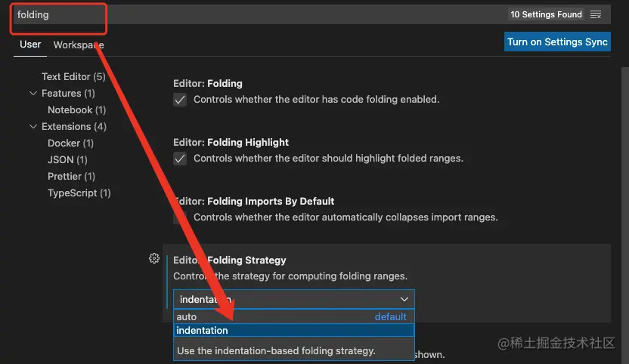Screen dimensions: 629x364
Task: Open the Folding Strategy dropdown
Action: tap(293, 299)
